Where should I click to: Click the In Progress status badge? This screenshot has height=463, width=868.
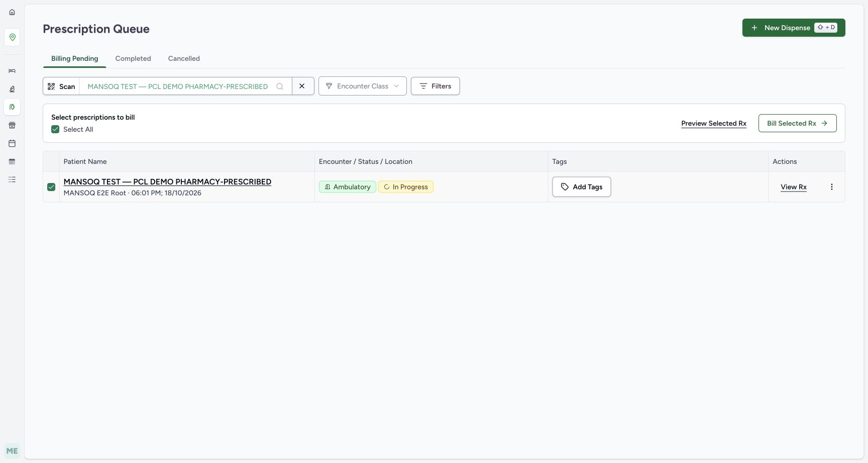(406, 187)
